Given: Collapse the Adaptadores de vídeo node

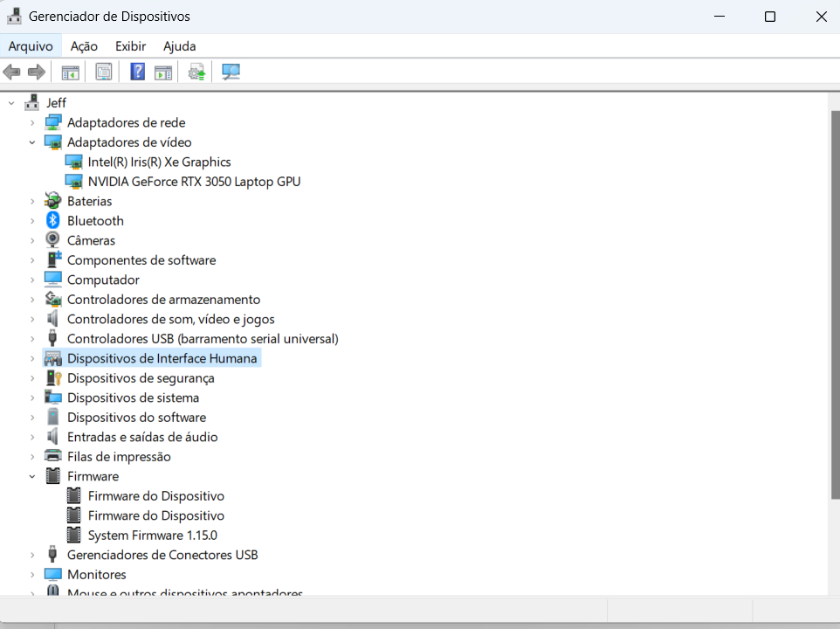Looking at the screenshot, I should click(x=32, y=142).
